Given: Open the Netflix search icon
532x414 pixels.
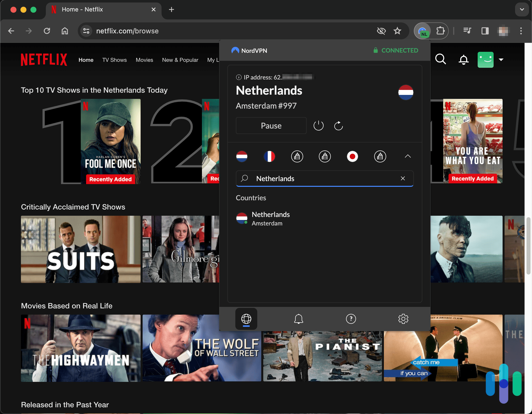Looking at the screenshot, I should 440,60.
